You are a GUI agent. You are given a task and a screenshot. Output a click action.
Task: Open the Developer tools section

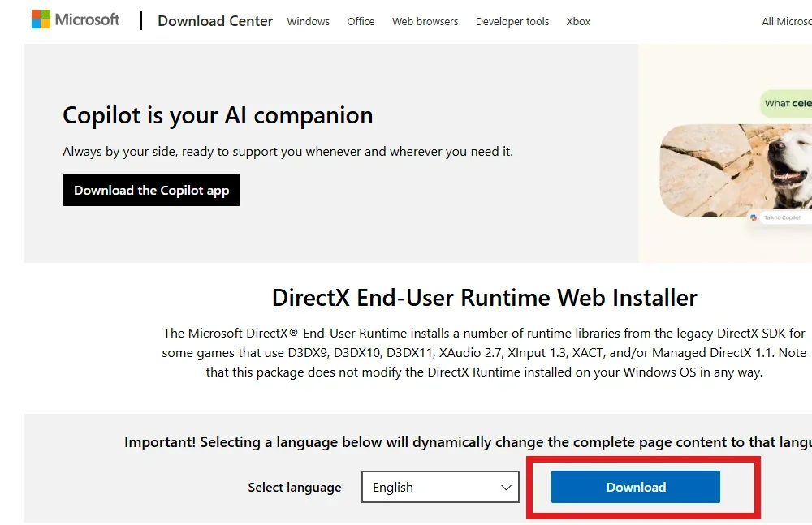tap(512, 22)
